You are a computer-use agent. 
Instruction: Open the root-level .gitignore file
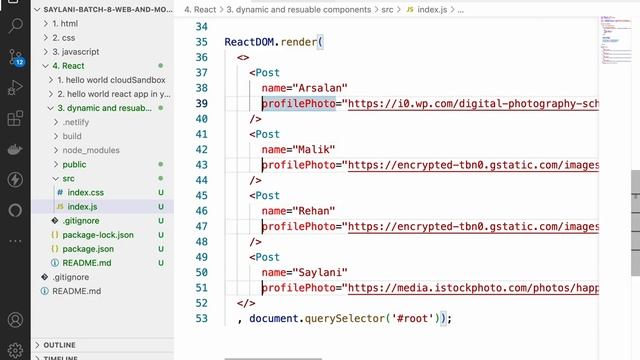pos(102,277)
